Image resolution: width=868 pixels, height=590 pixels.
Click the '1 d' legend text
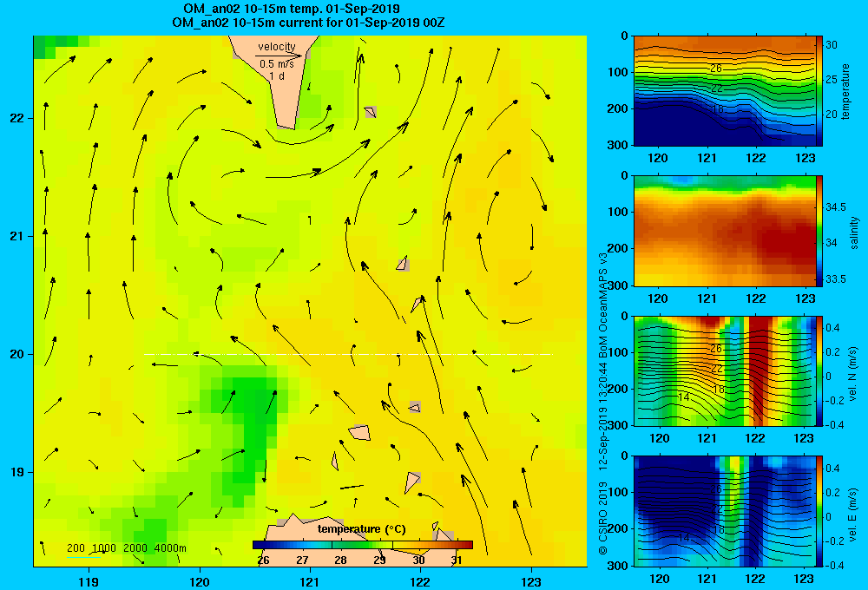pyautogui.click(x=277, y=75)
